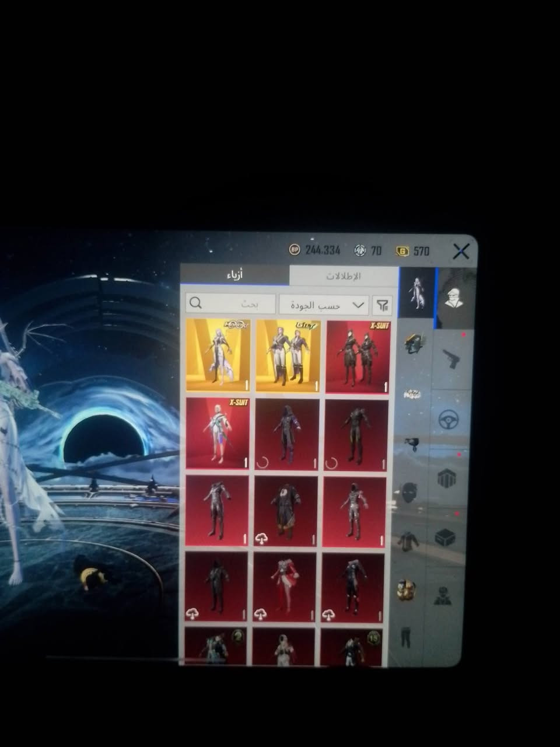Screen dimensions: 560x747
Task: Open the full-body outfit sets icon
Action: tap(418, 292)
